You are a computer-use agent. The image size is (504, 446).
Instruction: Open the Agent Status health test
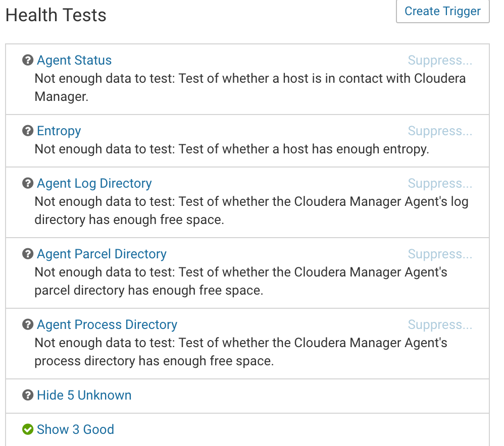(x=74, y=60)
